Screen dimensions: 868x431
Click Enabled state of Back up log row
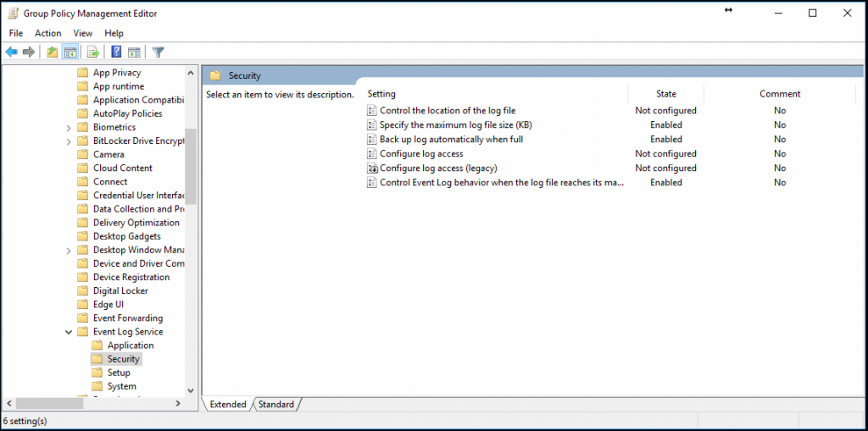[666, 140]
